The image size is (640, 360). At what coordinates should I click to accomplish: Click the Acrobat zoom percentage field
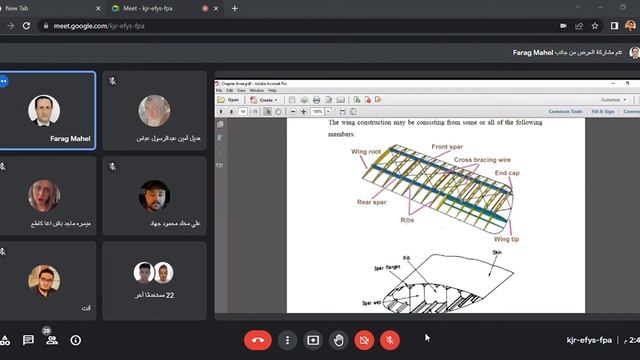[318, 111]
